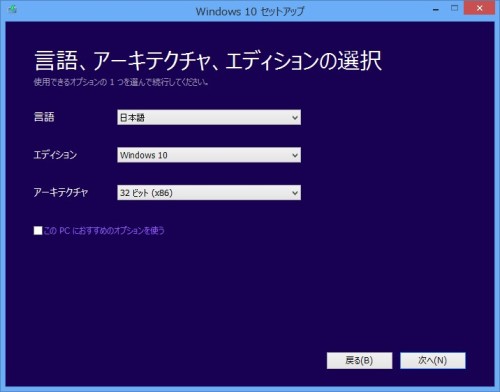The height and width of the screenshot is (392, 500).
Task: Click the 言語 field label
Action: coord(44,117)
